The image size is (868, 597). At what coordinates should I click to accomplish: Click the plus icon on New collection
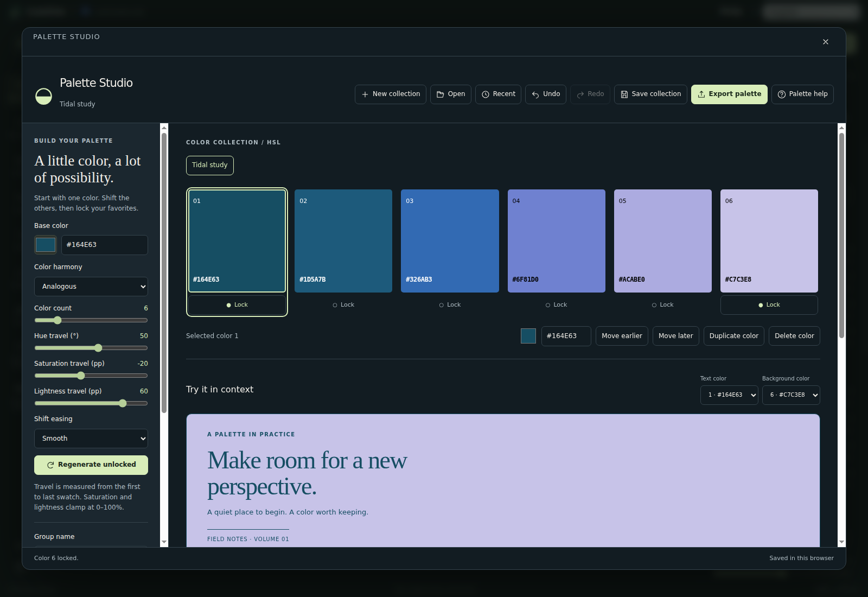[x=365, y=94]
